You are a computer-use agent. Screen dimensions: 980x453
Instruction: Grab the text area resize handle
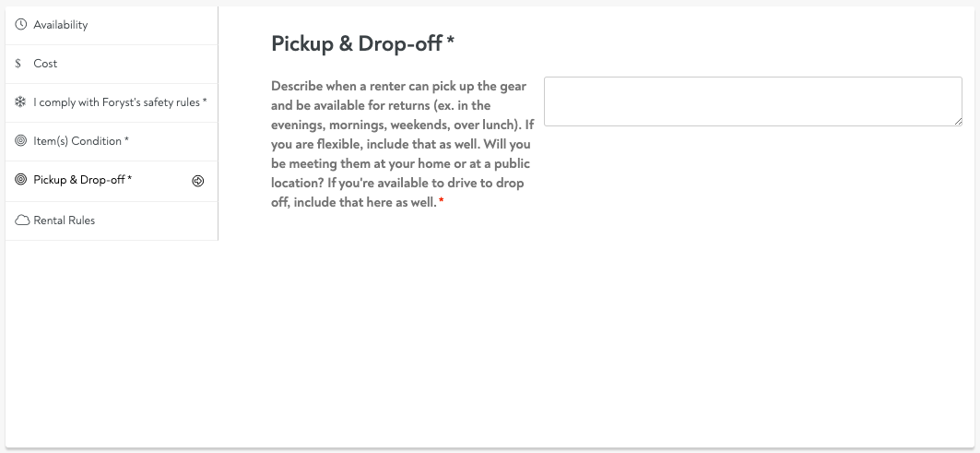(x=958, y=121)
